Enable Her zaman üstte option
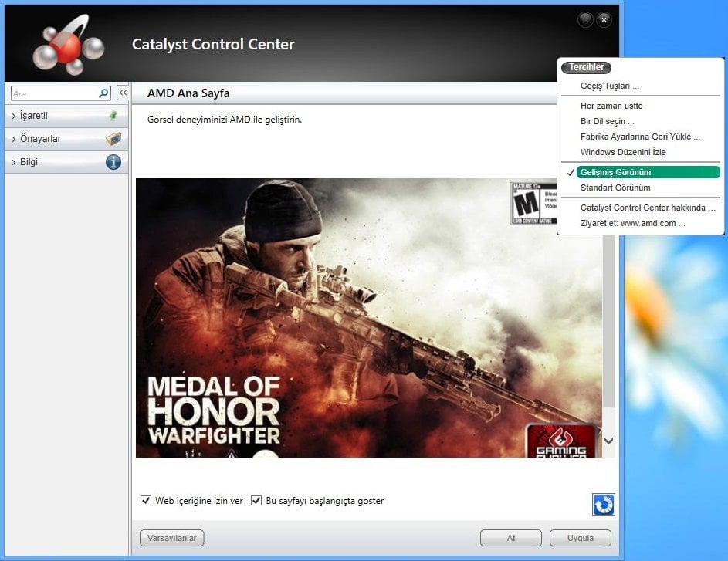This screenshot has height=561, width=728. [x=611, y=106]
